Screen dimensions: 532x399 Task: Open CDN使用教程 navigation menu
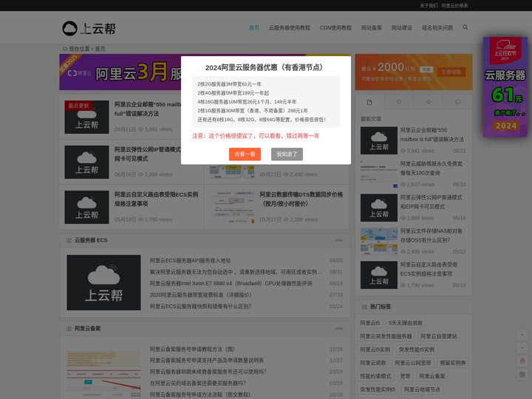(335, 28)
